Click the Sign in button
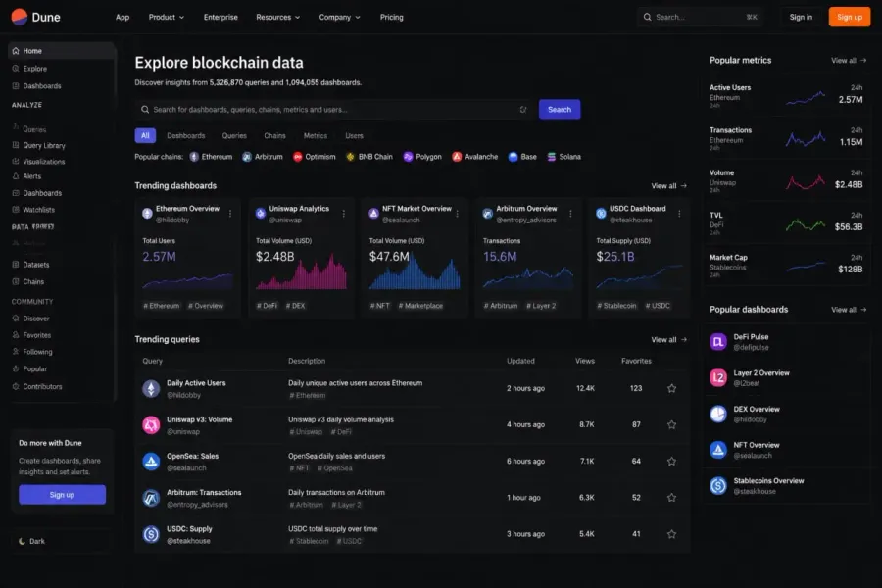882x588 pixels. pyautogui.click(x=801, y=17)
